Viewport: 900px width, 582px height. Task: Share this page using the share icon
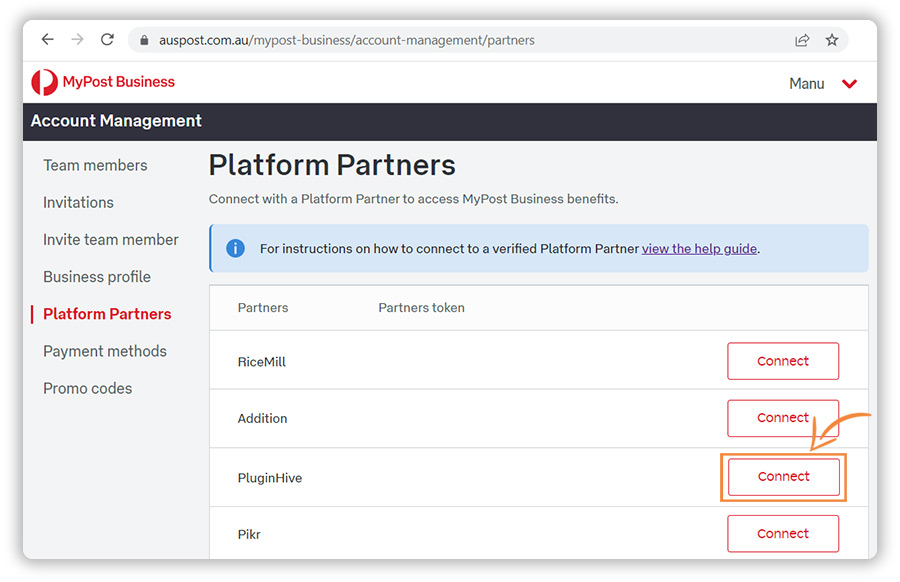pos(802,40)
